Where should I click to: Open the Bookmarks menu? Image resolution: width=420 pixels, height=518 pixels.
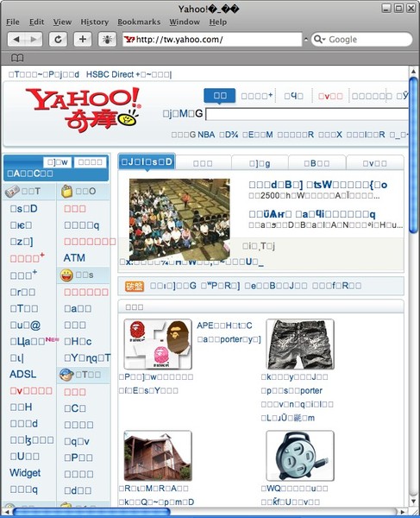click(139, 22)
